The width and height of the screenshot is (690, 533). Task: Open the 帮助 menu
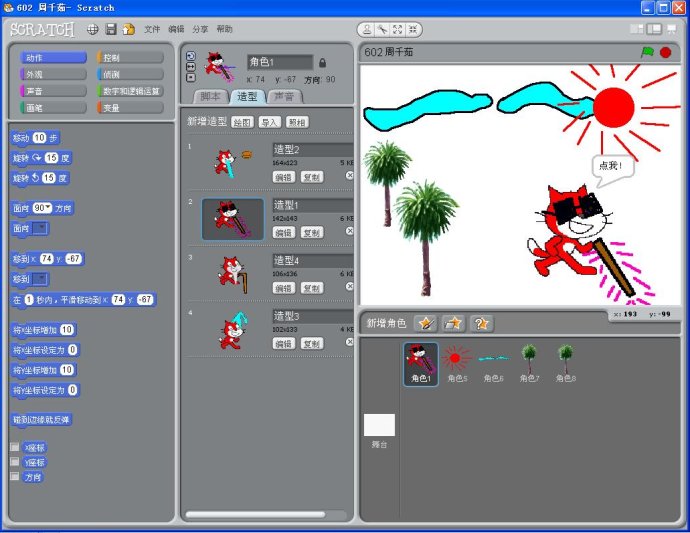224,29
